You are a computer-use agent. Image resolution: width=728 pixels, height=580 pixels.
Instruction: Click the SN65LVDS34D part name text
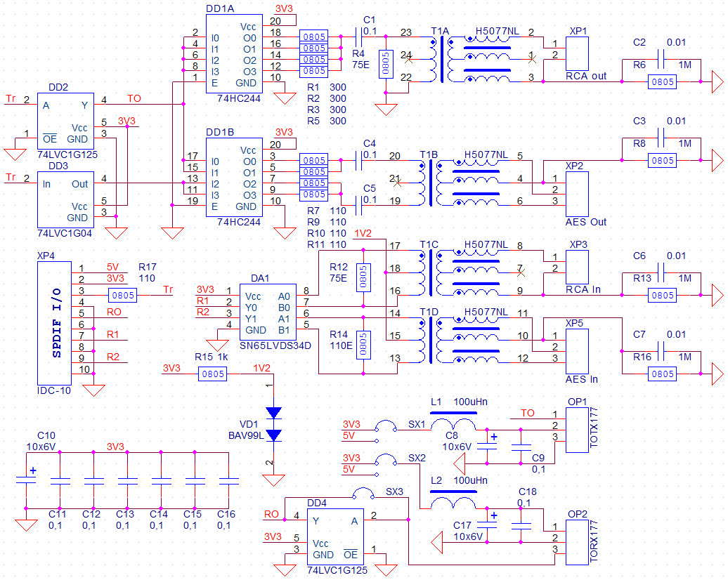click(275, 345)
